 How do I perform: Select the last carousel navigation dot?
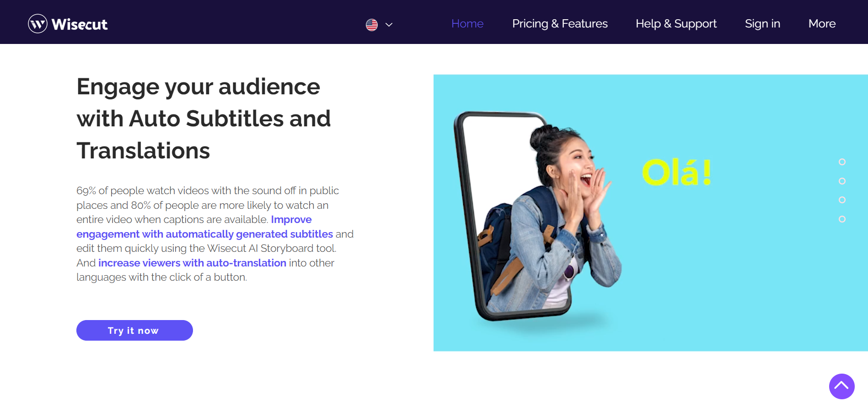(x=842, y=219)
